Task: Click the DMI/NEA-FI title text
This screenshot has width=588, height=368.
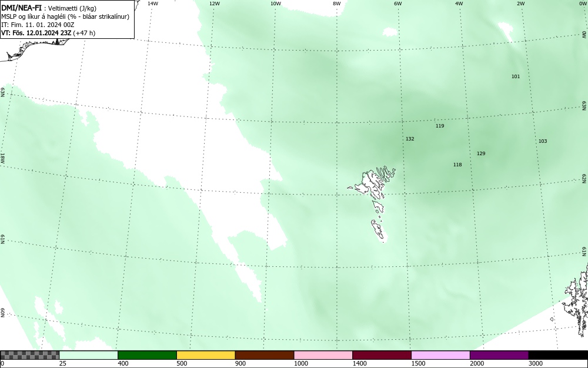Action: click(x=22, y=8)
